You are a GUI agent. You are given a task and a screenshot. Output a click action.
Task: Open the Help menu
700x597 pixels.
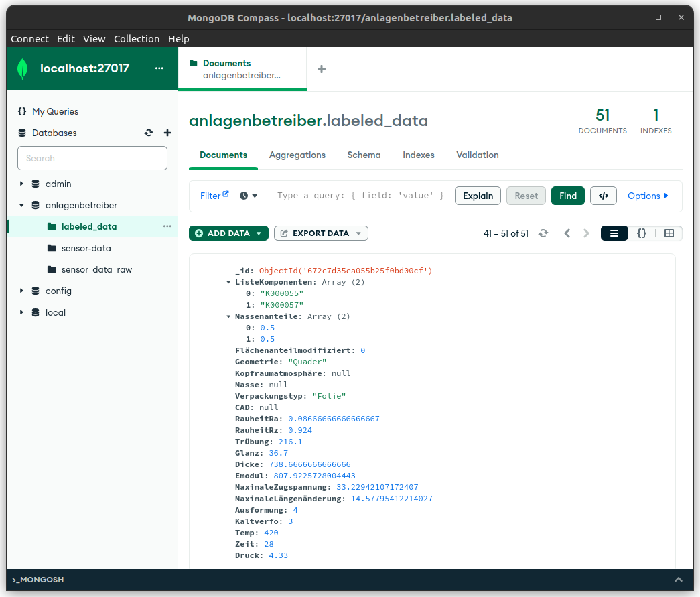click(x=179, y=39)
